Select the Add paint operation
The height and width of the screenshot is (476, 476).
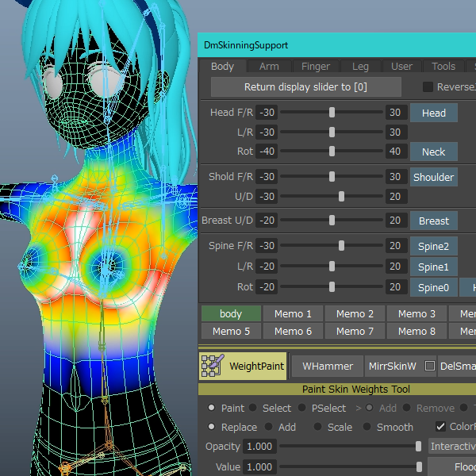[x=268, y=427]
